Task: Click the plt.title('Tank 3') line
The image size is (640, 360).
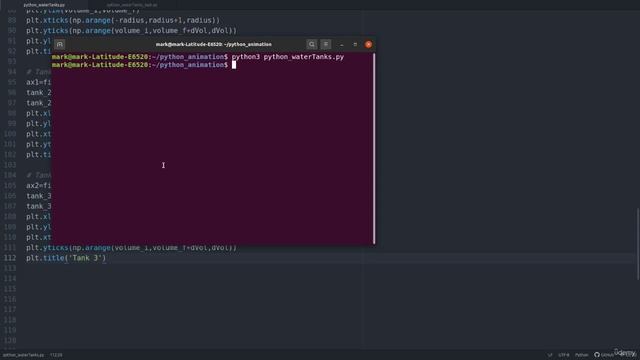Action: tap(66, 258)
